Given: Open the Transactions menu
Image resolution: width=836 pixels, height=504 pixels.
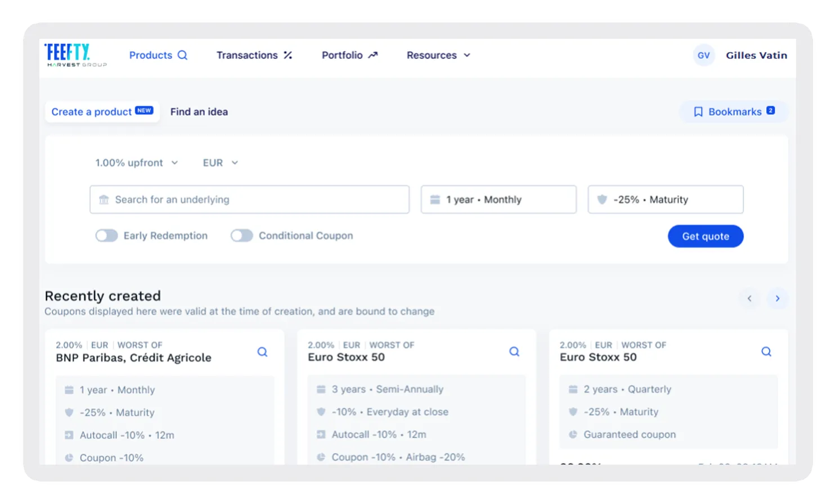Looking at the screenshot, I should (x=254, y=55).
